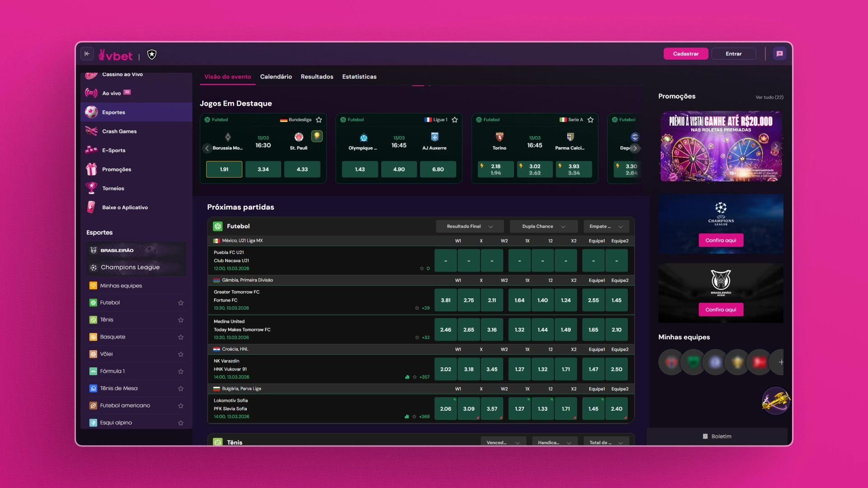The width and height of the screenshot is (868, 488).
Task: Open the Estatísticas tab
Action: (x=359, y=77)
